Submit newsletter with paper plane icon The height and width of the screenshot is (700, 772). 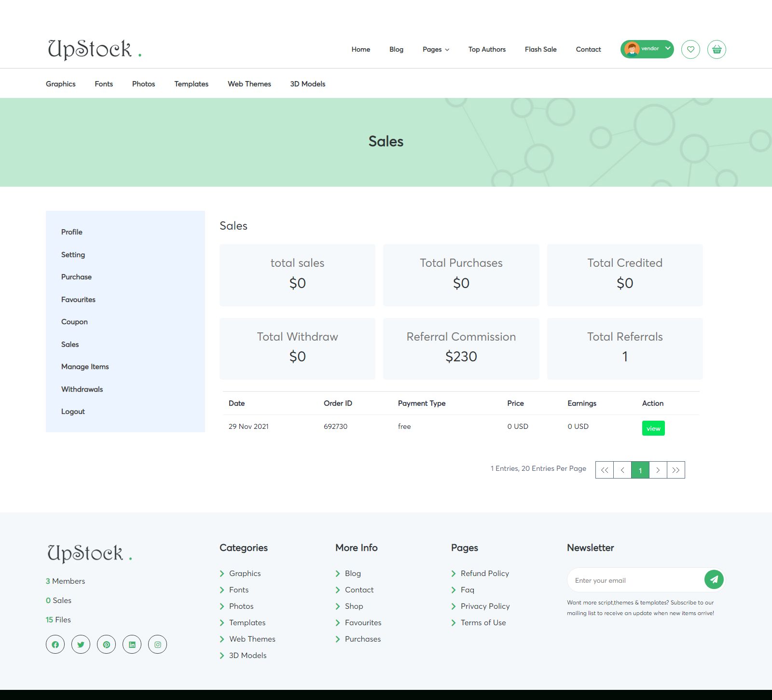tap(714, 579)
